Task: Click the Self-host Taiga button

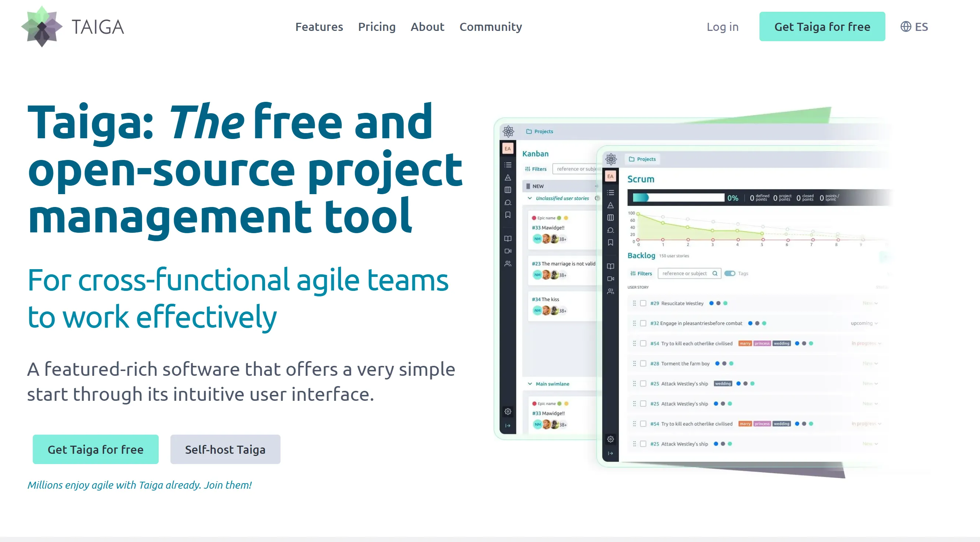Action: [x=225, y=449]
